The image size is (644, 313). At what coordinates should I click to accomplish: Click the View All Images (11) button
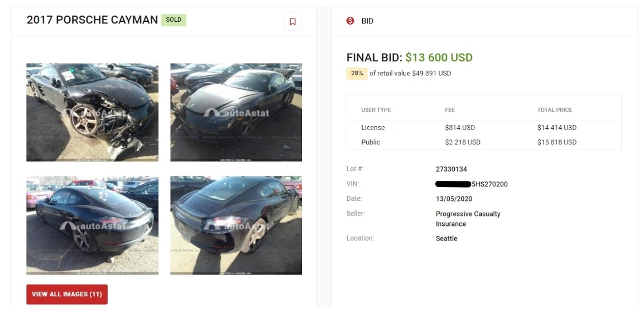[x=67, y=294]
